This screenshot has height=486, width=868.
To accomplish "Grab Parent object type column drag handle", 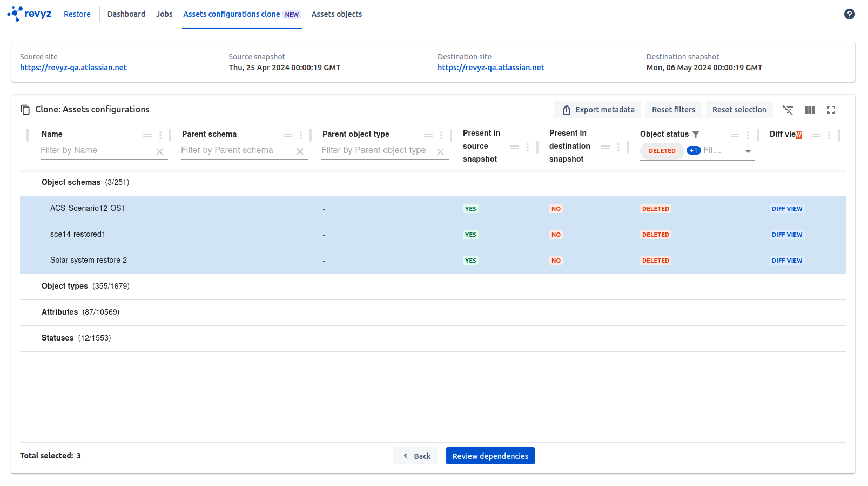I will [x=428, y=135].
